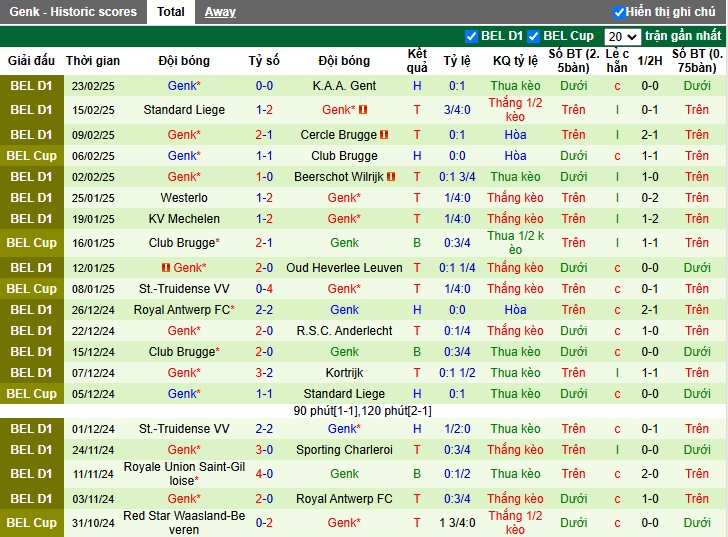728x537 pixels.
Task: Click Royal Antwerp FC in 03/11/24 row
Action: 344,499
